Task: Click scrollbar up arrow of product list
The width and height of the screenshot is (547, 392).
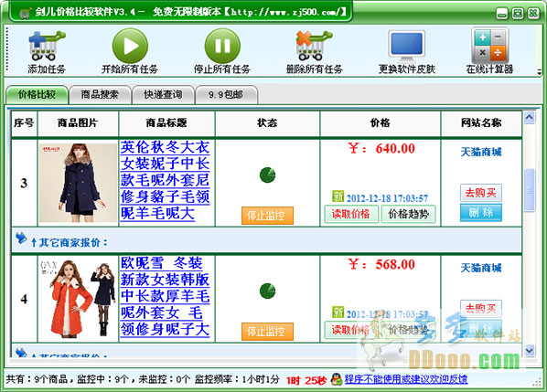Action: (530, 118)
